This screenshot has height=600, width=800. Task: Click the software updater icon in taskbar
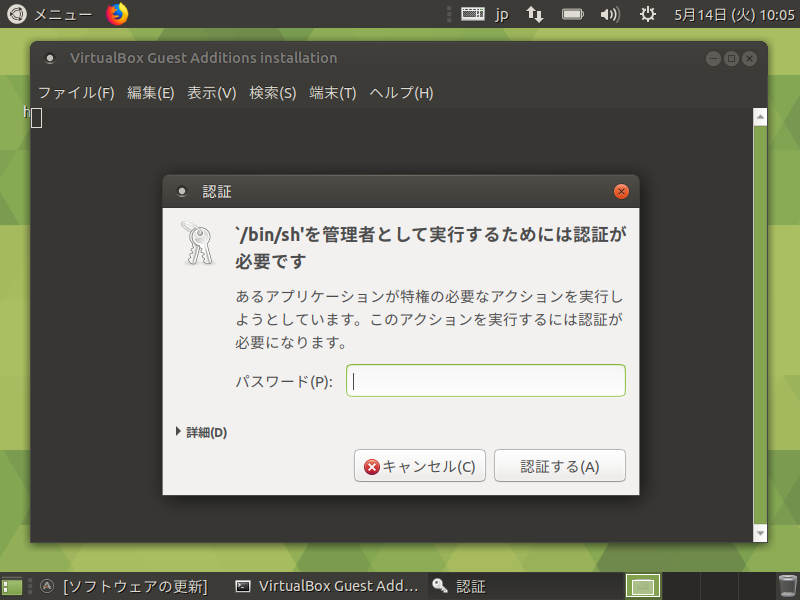(x=46, y=586)
